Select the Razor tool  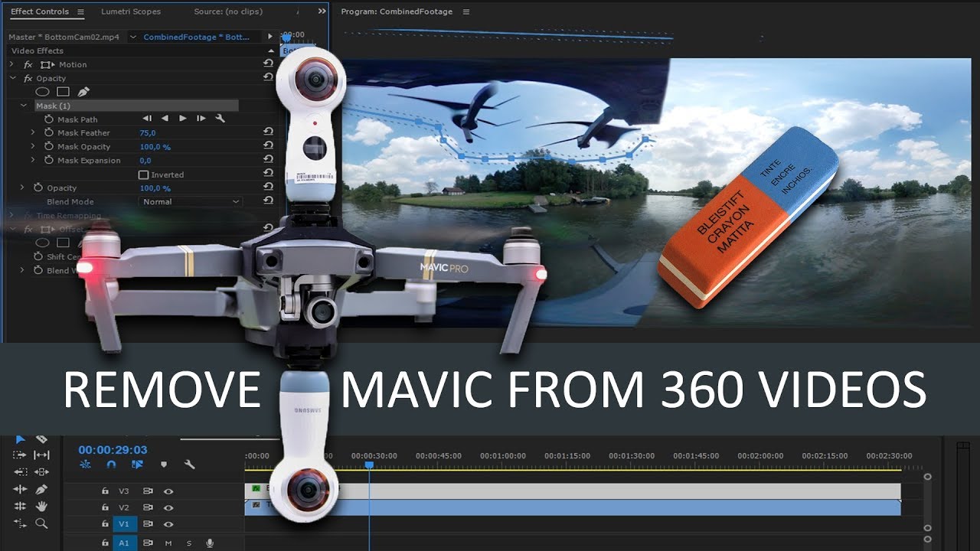click(x=42, y=439)
